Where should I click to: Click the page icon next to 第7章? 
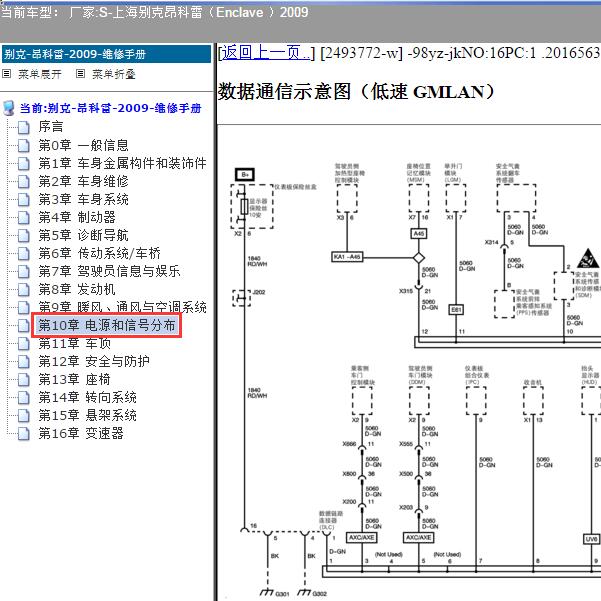[24, 271]
